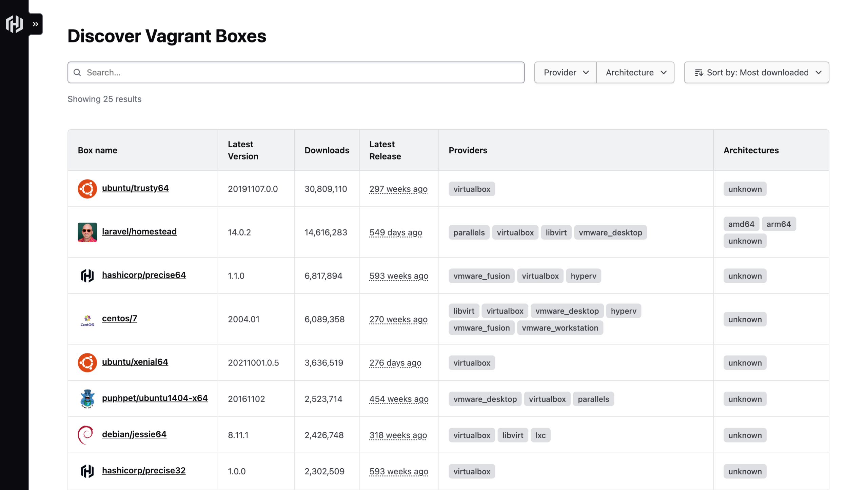
Task: Click the laravel/homestead avatar image
Action: coord(87,232)
